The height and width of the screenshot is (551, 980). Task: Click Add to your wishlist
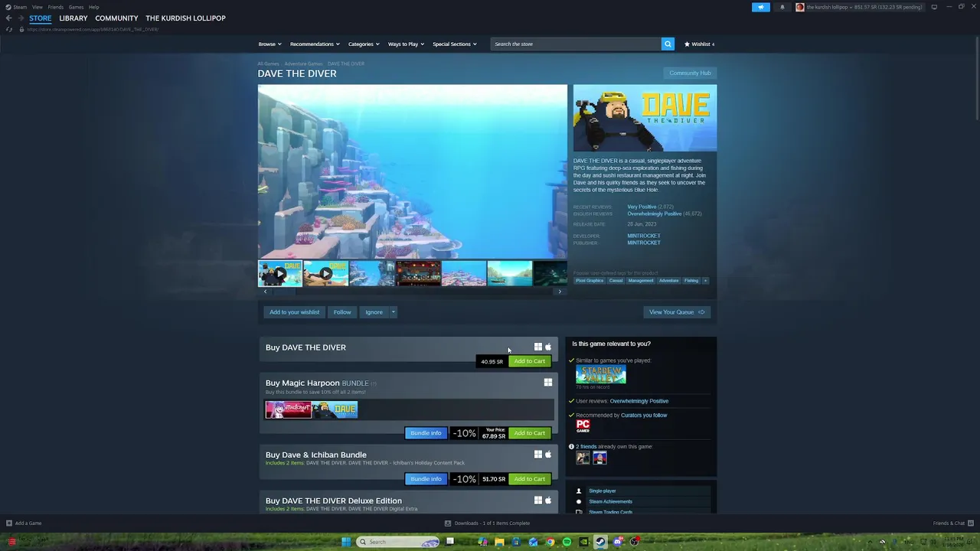point(294,312)
